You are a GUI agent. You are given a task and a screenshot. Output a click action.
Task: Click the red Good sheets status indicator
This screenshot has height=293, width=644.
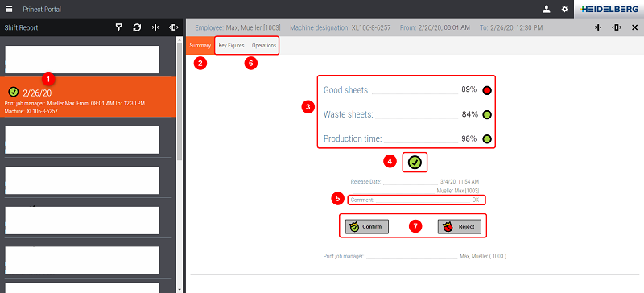tap(487, 90)
